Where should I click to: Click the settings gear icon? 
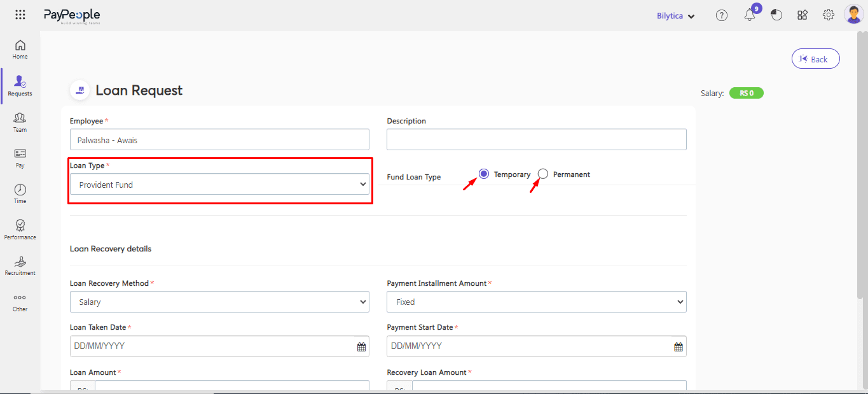[x=828, y=15]
